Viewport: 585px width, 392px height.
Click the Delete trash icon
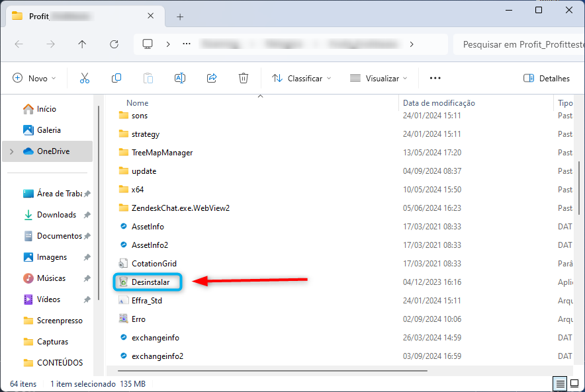pyautogui.click(x=244, y=78)
